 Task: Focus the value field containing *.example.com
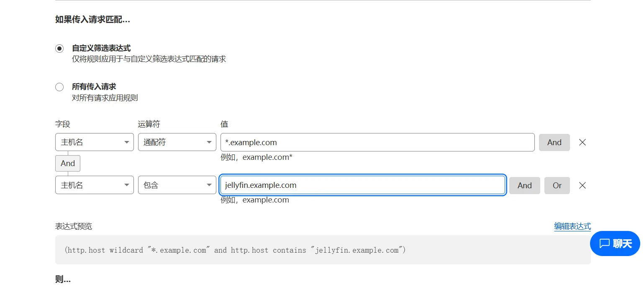click(377, 142)
